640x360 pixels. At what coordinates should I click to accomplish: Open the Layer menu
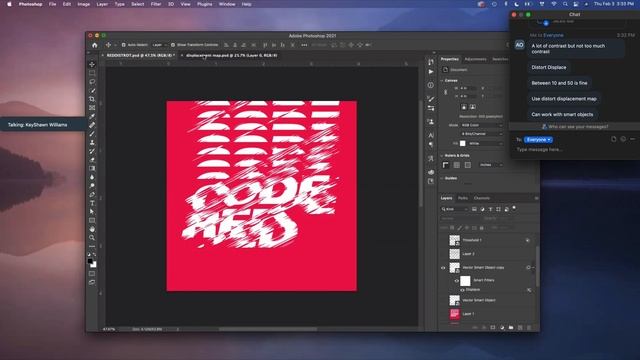pos(102,4)
